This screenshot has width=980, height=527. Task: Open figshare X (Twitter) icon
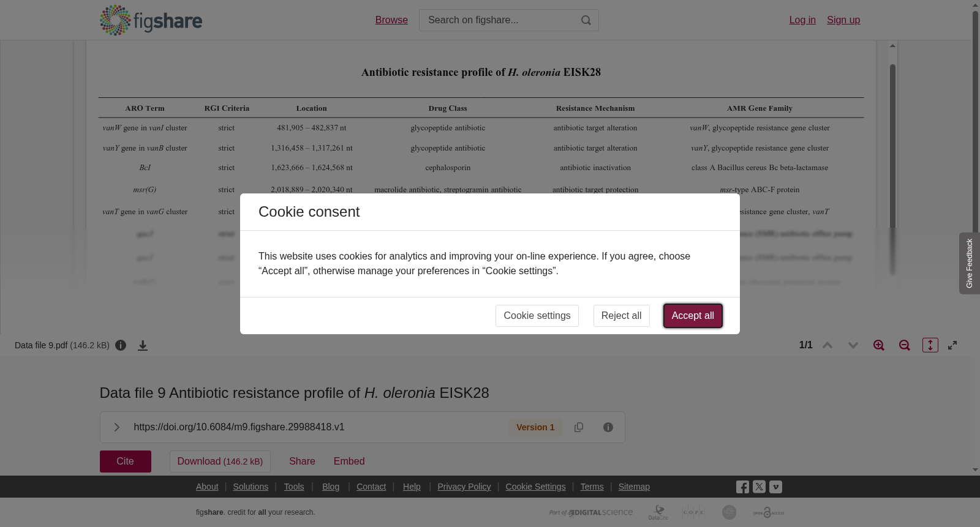coord(759,487)
